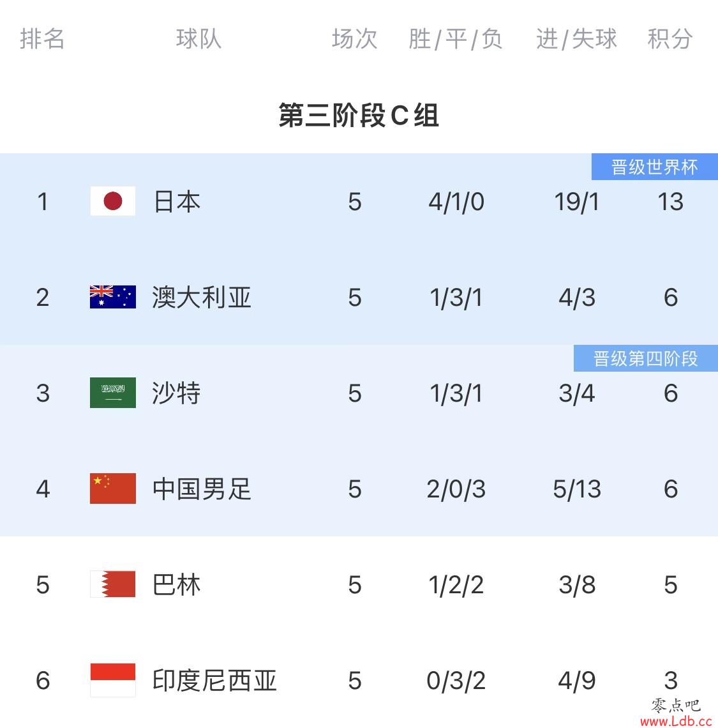718x728 pixels.
Task: Open team 中国男足 row name
Action: 202,489
